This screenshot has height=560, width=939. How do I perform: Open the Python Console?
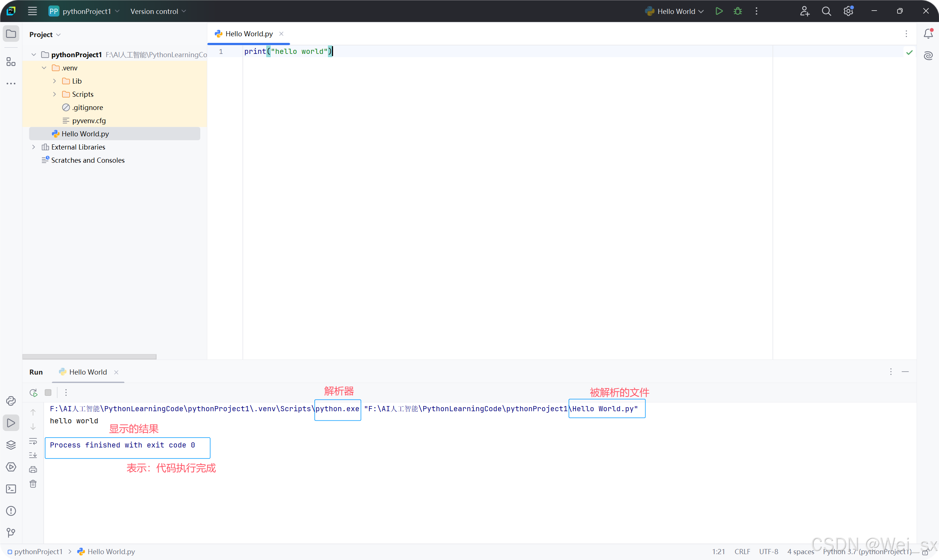[x=11, y=401]
